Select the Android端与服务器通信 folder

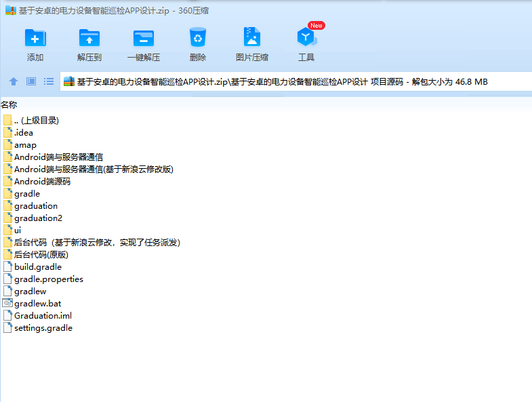[59, 157]
